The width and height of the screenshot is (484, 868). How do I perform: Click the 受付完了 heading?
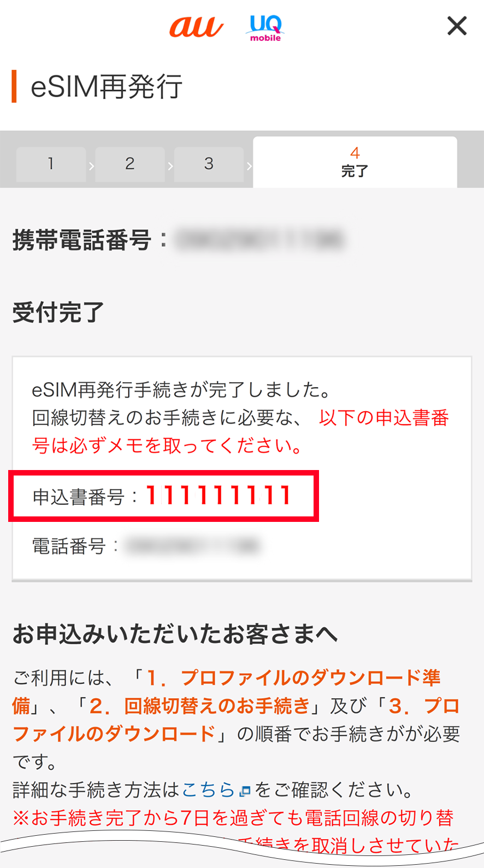click(x=58, y=312)
